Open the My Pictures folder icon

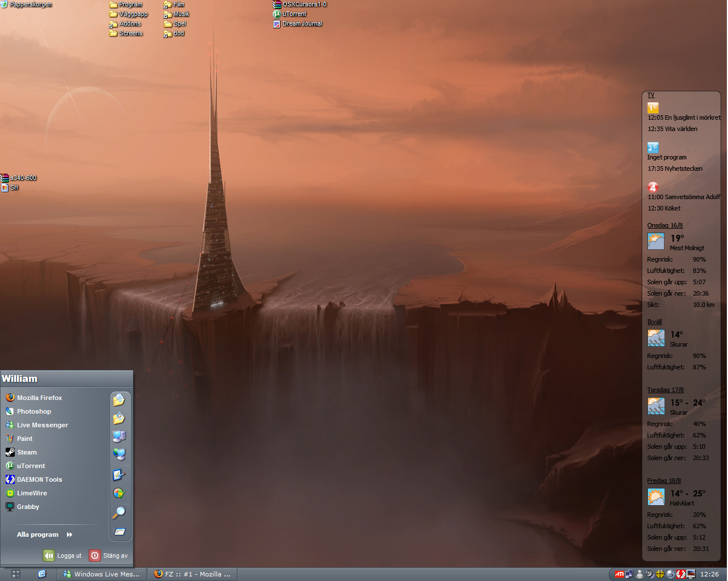click(x=119, y=419)
